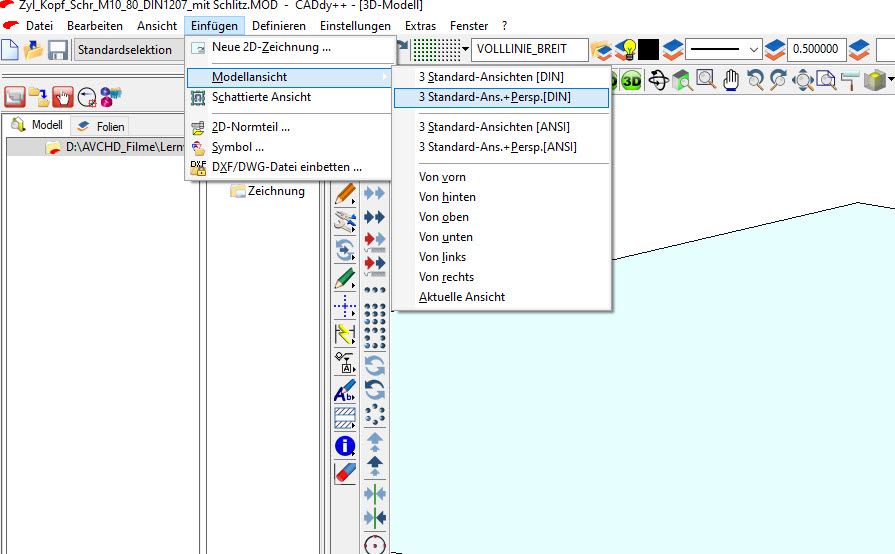Click the zoom window magnifier icon
Viewport: 895px width, 554px height.
pyautogui.click(x=706, y=80)
